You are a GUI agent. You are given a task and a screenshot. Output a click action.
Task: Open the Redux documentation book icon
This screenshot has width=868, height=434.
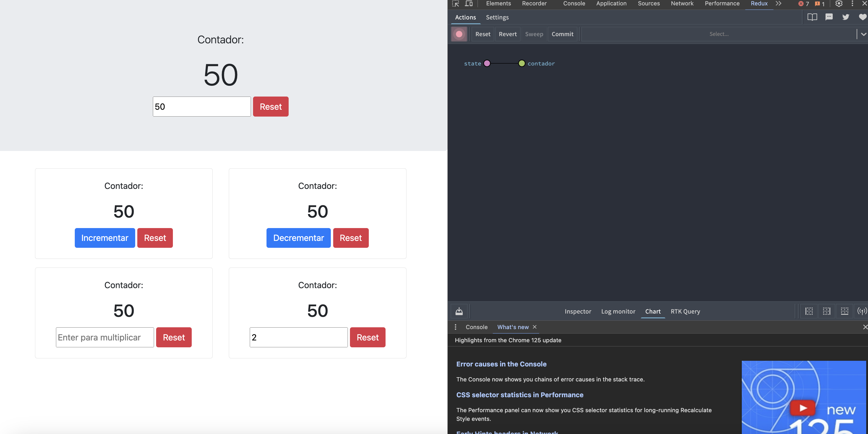pyautogui.click(x=812, y=17)
